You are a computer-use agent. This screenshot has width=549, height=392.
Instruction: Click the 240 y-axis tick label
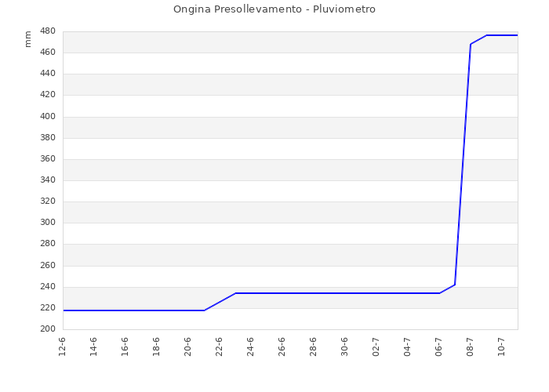[48, 287]
